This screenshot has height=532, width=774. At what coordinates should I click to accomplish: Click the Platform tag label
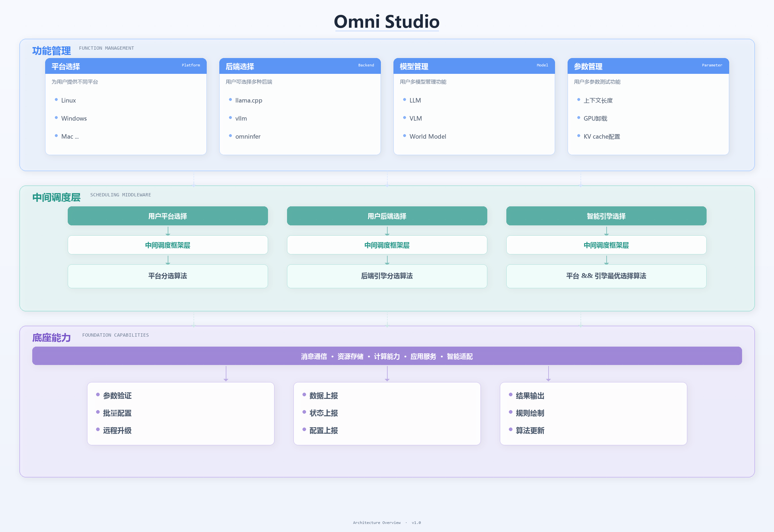pyautogui.click(x=191, y=65)
